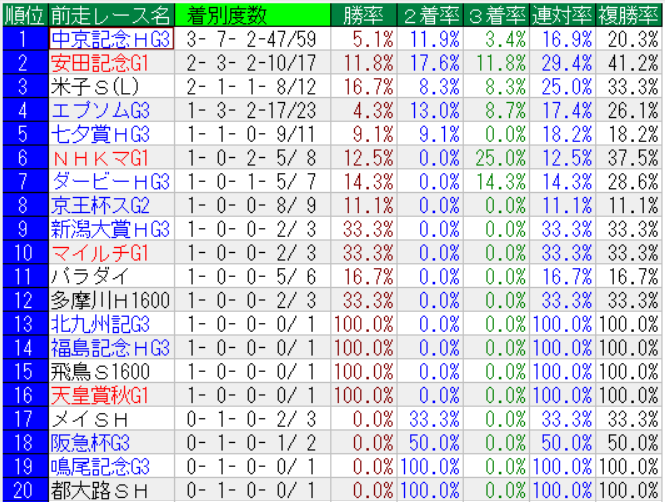Click rank number 20 cell
This screenshot has width=665, height=502.
point(25,491)
